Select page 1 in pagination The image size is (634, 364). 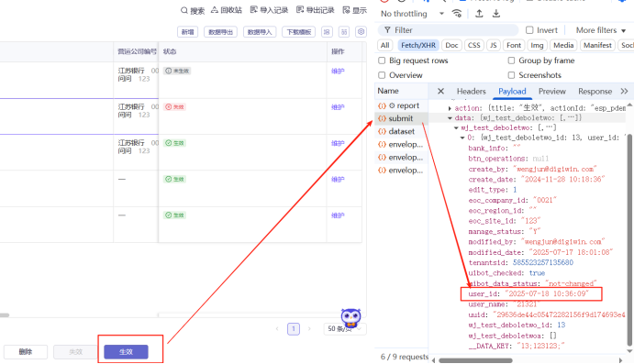coord(294,329)
